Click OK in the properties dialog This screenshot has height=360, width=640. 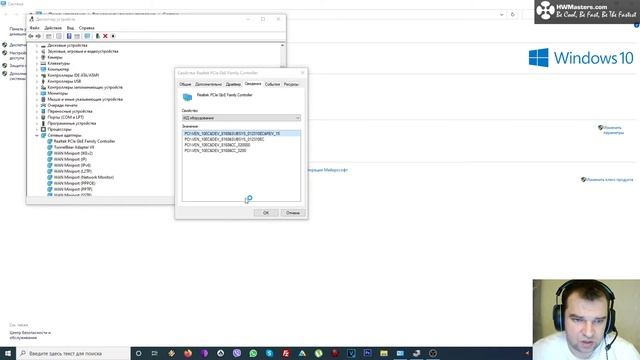[x=266, y=213]
